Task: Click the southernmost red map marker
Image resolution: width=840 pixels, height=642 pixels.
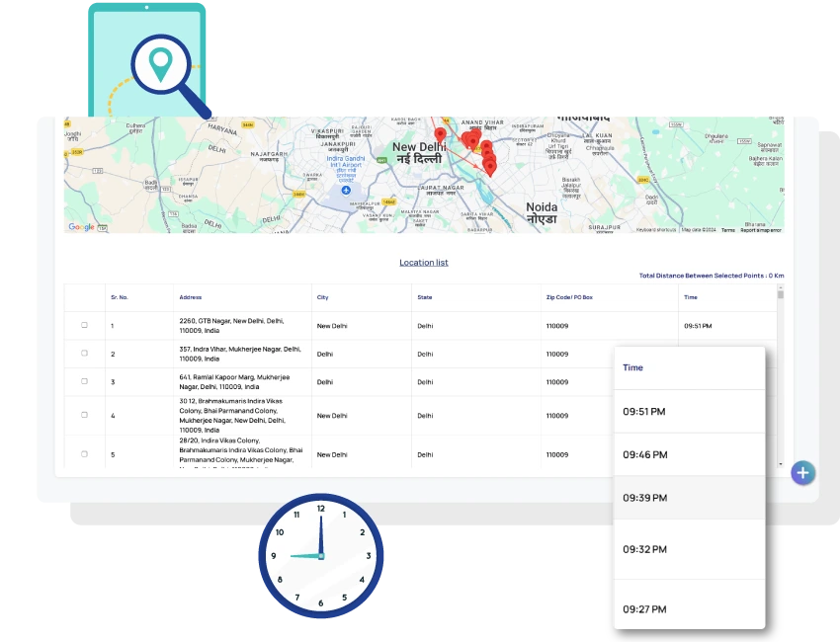Action: (x=490, y=166)
